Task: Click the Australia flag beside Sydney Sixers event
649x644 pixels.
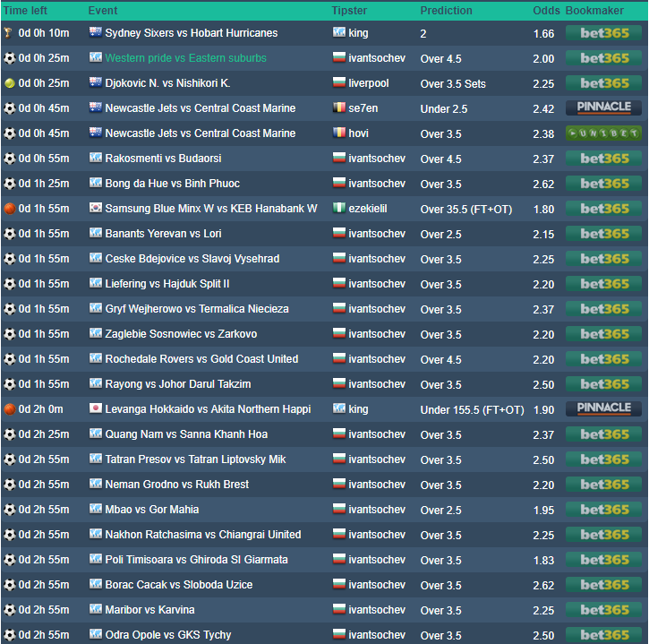Action: pos(96,32)
